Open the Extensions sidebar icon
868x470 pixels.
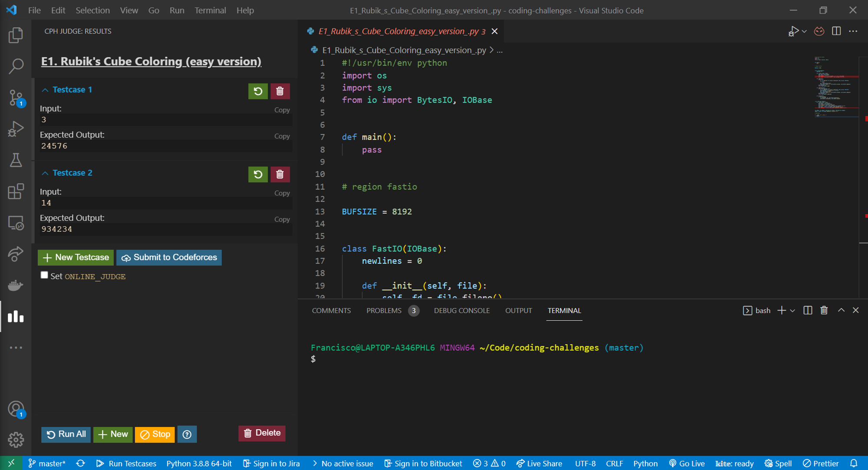[16, 191]
